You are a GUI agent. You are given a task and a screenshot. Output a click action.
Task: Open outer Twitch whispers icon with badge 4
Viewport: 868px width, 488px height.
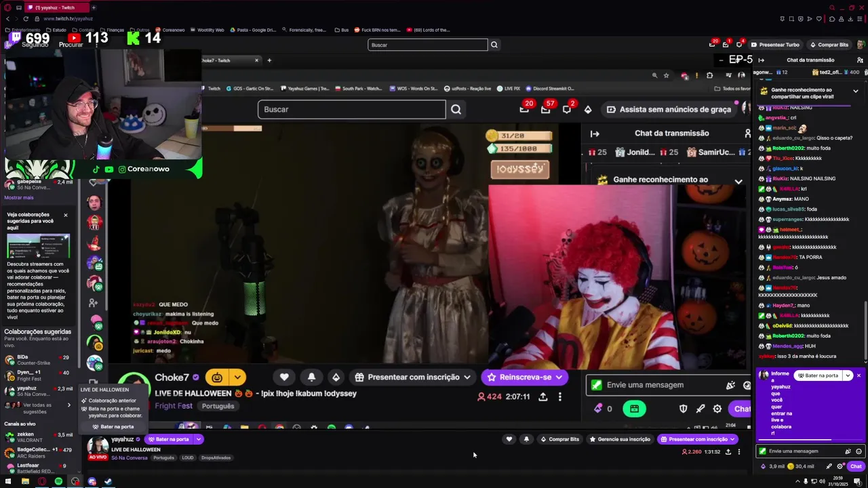point(741,44)
